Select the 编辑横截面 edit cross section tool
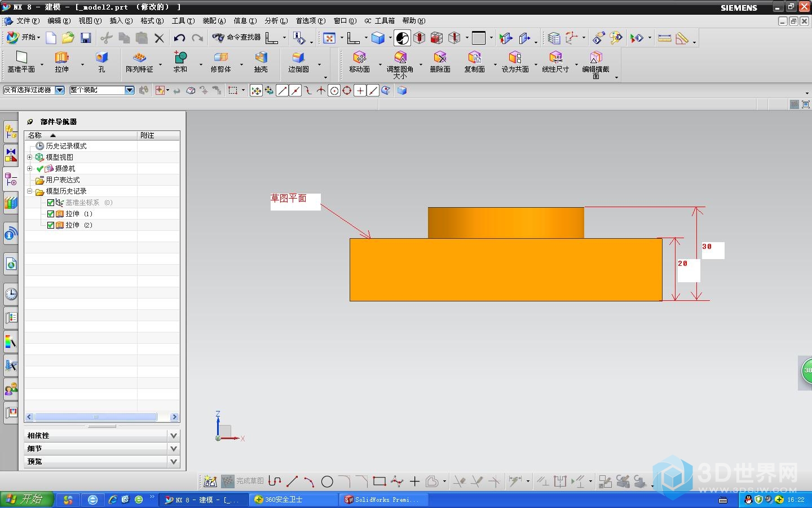 click(596, 65)
